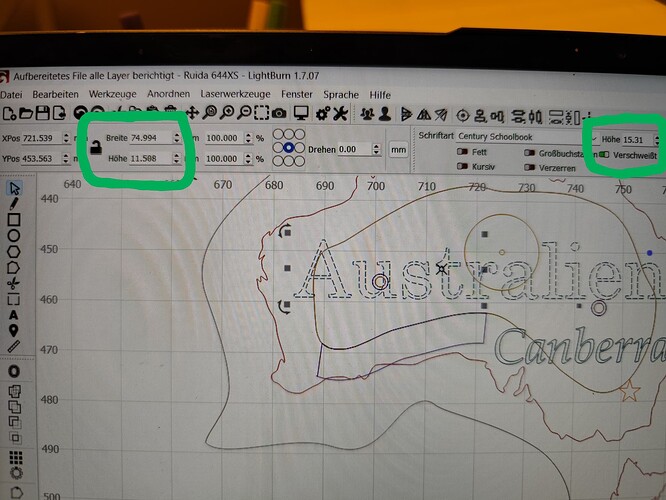
Task: Select the Polygon hexagon tool
Action: click(14, 251)
